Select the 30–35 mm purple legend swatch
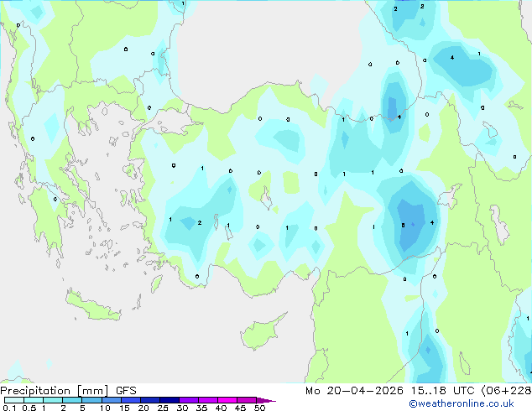Viewport: 532px width, 411px height. point(189,400)
